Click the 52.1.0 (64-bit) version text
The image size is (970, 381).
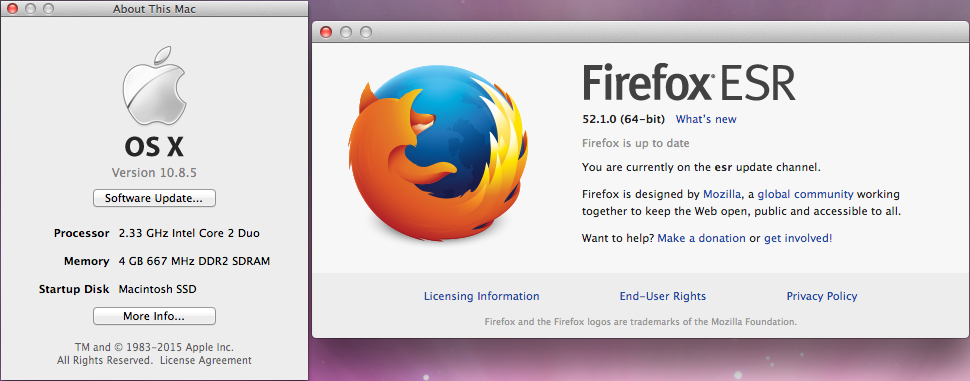(x=624, y=119)
